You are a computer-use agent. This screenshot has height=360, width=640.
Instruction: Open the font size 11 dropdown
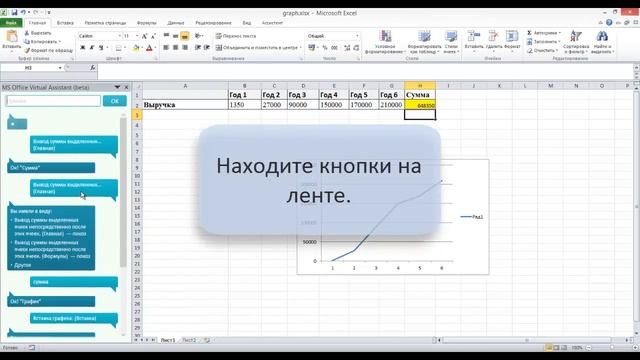(137, 36)
